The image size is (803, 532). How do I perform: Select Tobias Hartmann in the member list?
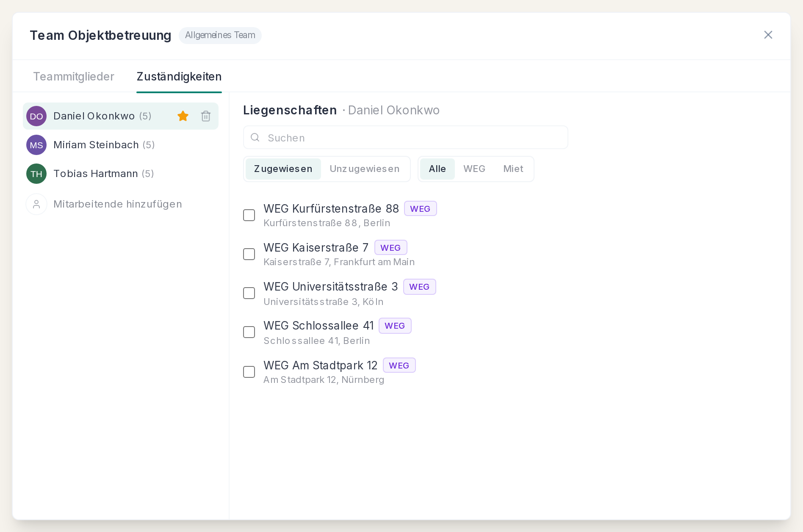[121, 174]
